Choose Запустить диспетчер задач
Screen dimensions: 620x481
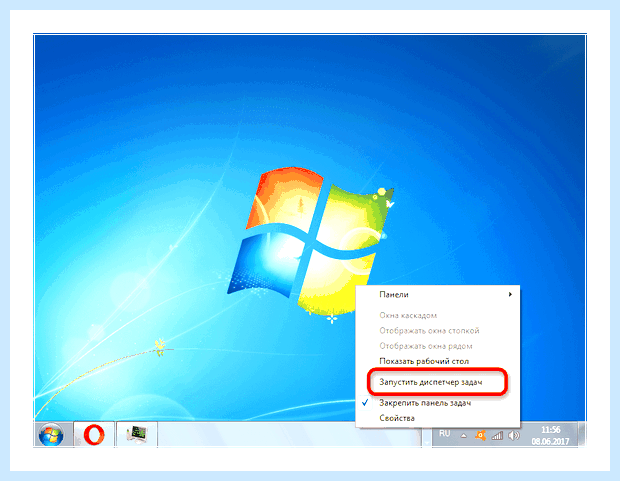click(x=438, y=382)
